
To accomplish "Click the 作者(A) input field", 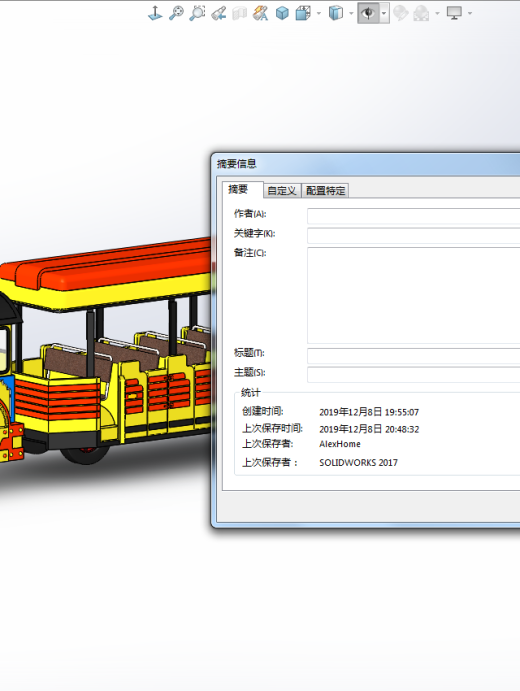I will coord(413,216).
